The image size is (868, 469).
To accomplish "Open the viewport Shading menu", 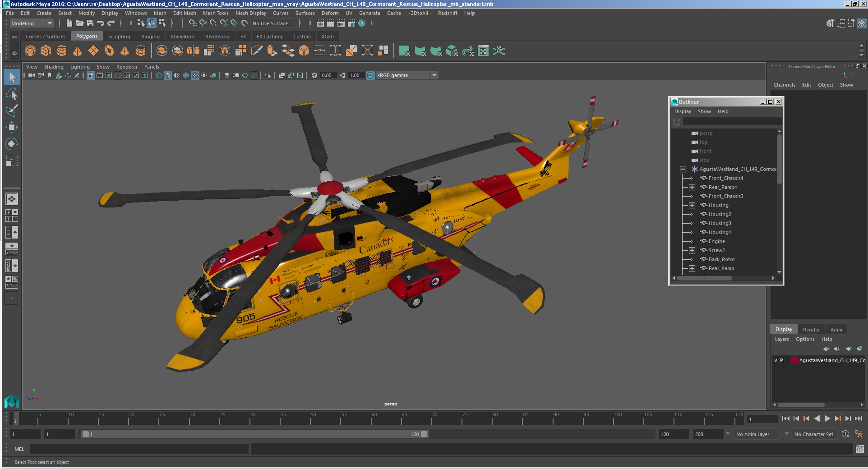I will click(54, 67).
